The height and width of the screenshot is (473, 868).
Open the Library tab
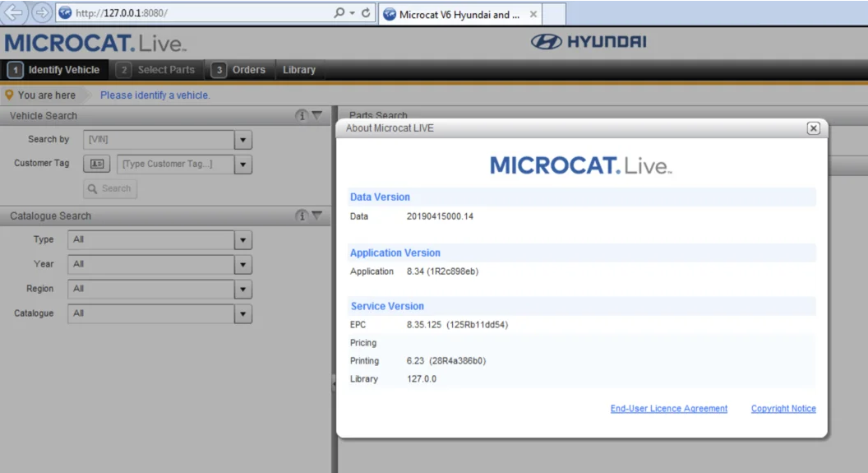click(x=299, y=70)
